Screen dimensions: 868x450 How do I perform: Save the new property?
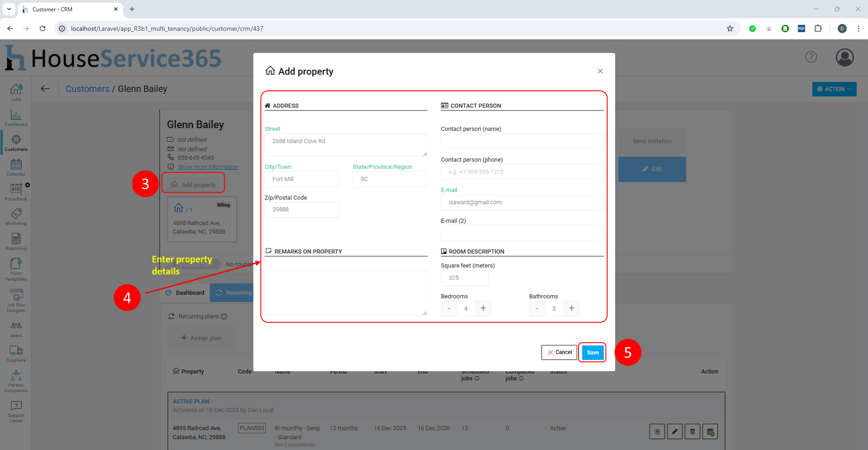click(x=592, y=352)
